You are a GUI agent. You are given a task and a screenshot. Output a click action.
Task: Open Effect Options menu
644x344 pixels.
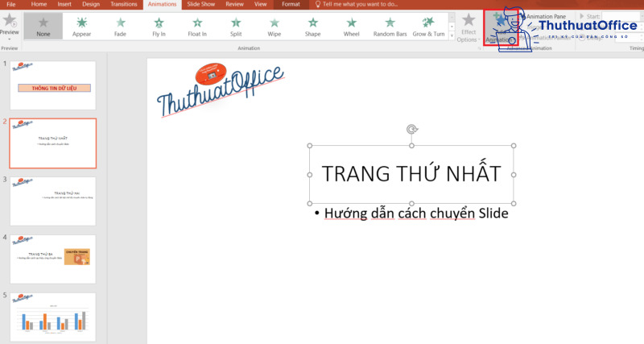tap(469, 28)
